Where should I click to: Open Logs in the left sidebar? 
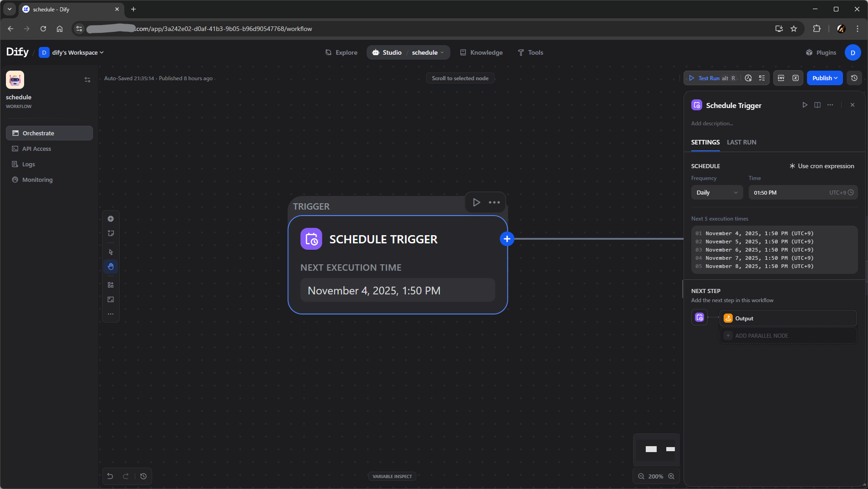28,164
